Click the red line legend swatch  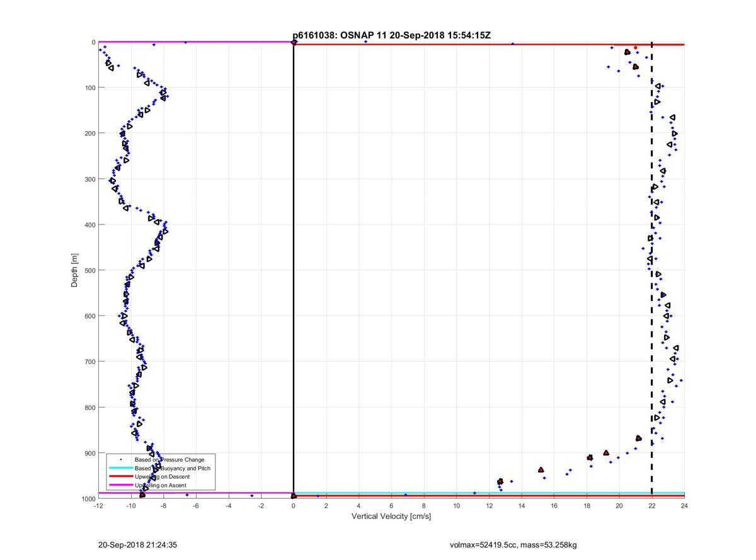120,477
